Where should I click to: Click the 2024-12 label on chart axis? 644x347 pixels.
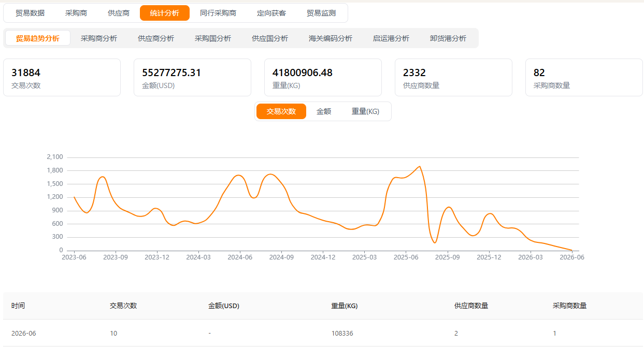[x=323, y=257]
